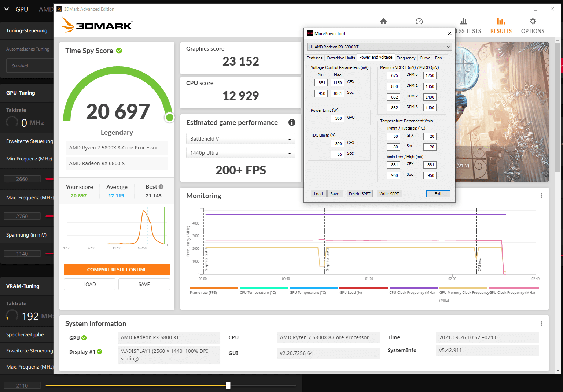563x392 pixels.
Task: Open the System information three-dot menu
Action: click(541, 323)
